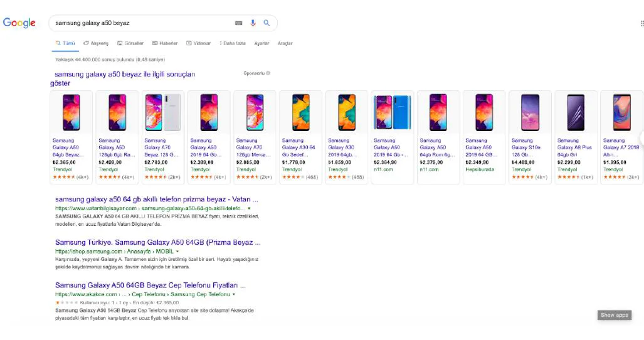Expand the vatanbilgisayar.com URL dropdown arrow
Image resolution: width=644 pixels, height=340 pixels.
249,208
